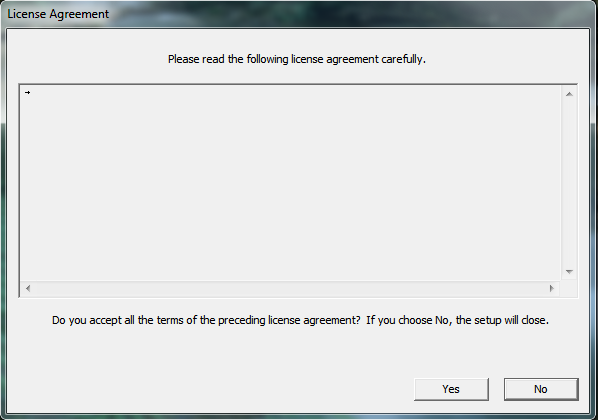Viewport: 598px width, 420px height.
Task: Click the horizontal scrollbar track
Action: pos(290,288)
